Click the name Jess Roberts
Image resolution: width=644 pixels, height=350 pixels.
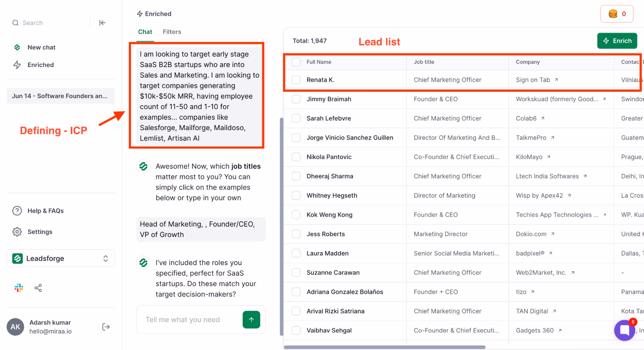(x=326, y=234)
